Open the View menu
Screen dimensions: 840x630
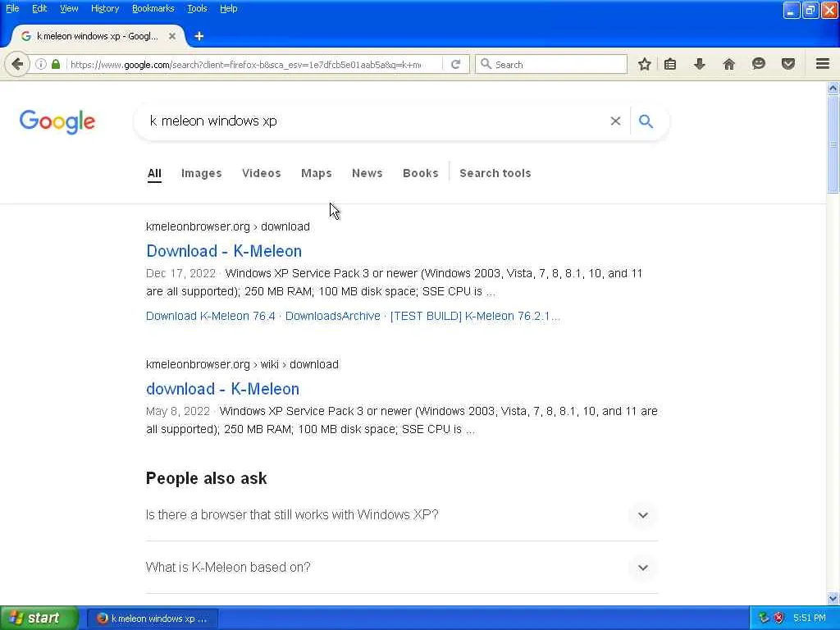pyautogui.click(x=69, y=8)
